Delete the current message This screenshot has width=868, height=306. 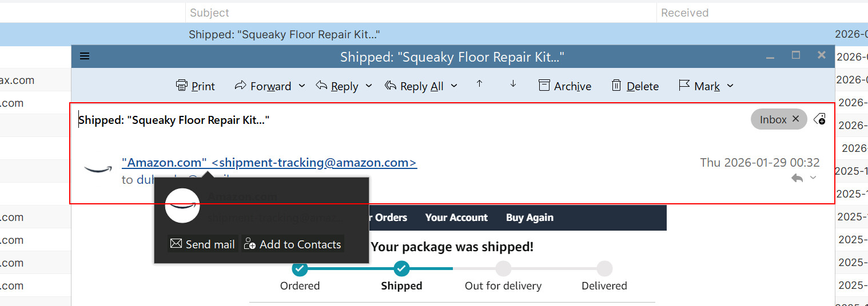pos(635,86)
